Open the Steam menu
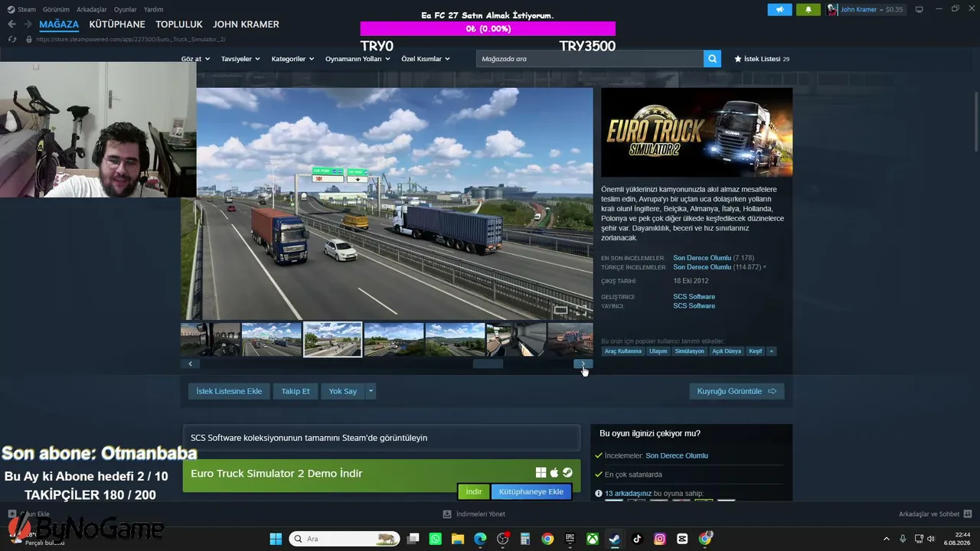This screenshot has height=551, width=980. (21, 9)
